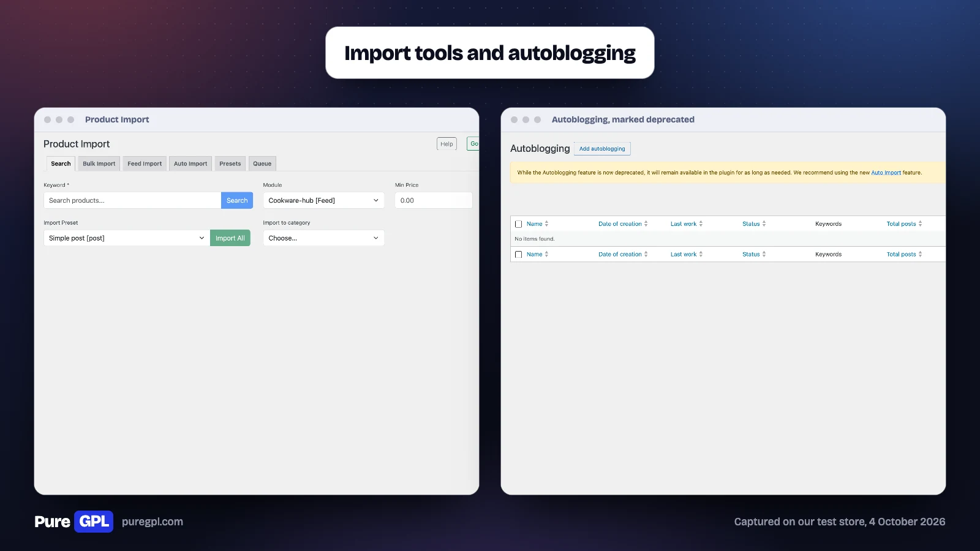Click the sort arrows beside Name in the table header row

tap(546, 224)
